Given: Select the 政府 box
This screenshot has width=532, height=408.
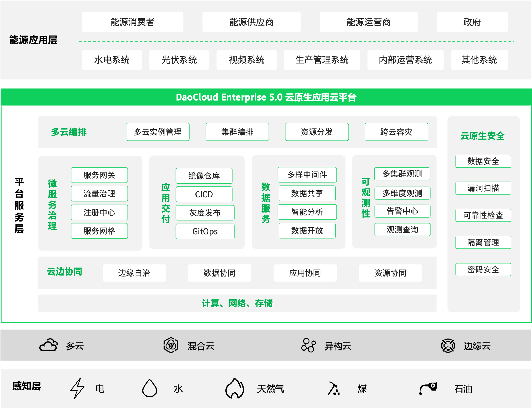Looking at the screenshot, I should point(472,22).
